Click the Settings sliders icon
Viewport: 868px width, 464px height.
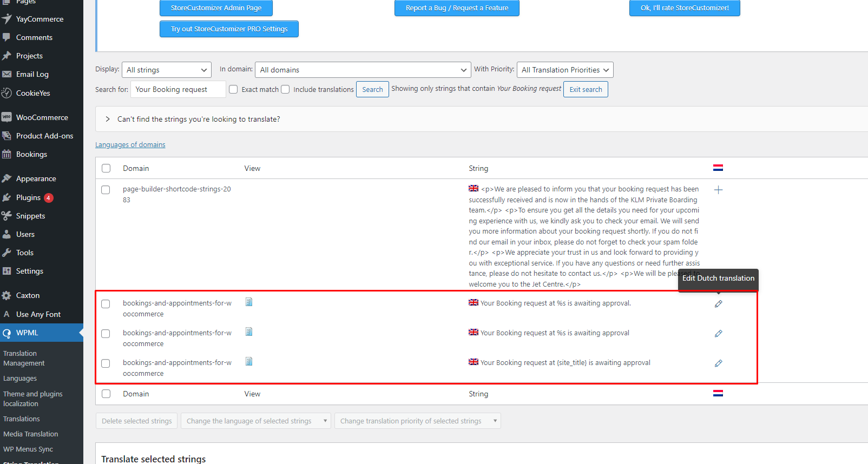click(x=6, y=271)
